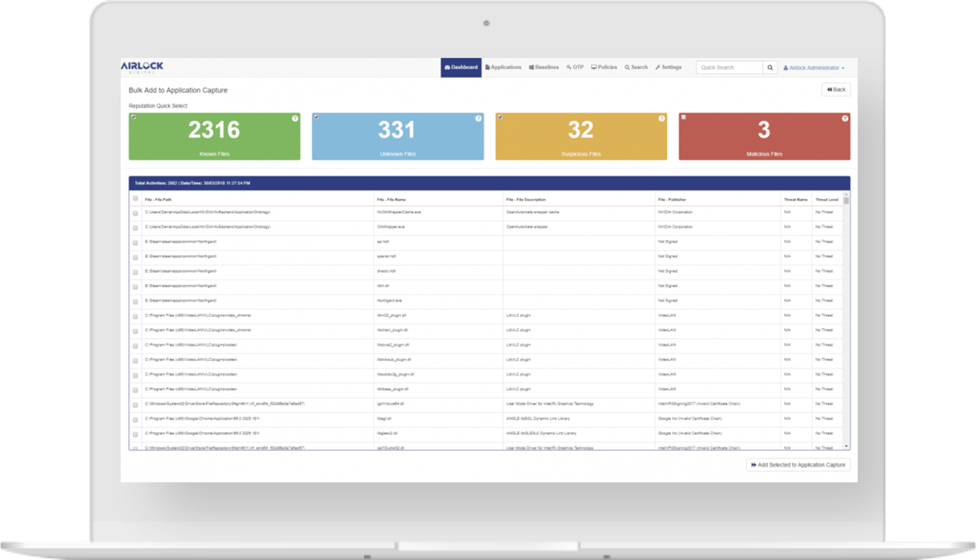Click Add Selected to Application Capture button
The width and height of the screenshot is (978, 560).
[798, 464]
